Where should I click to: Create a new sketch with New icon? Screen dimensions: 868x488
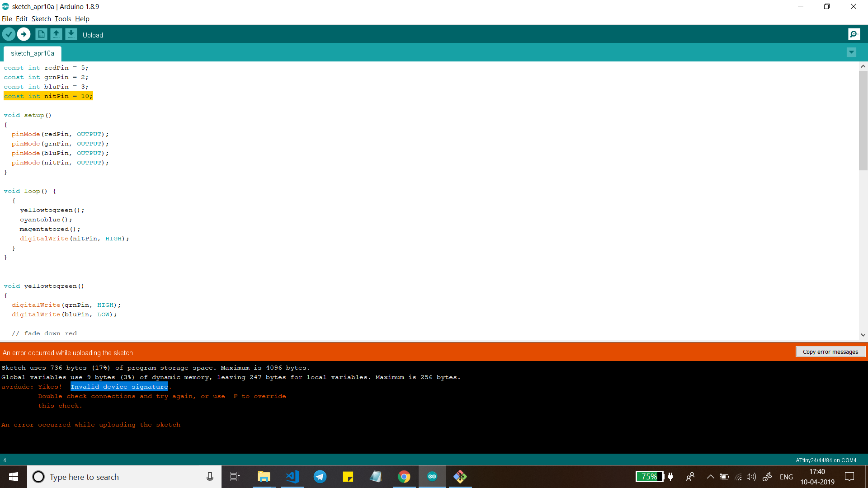[41, 34]
